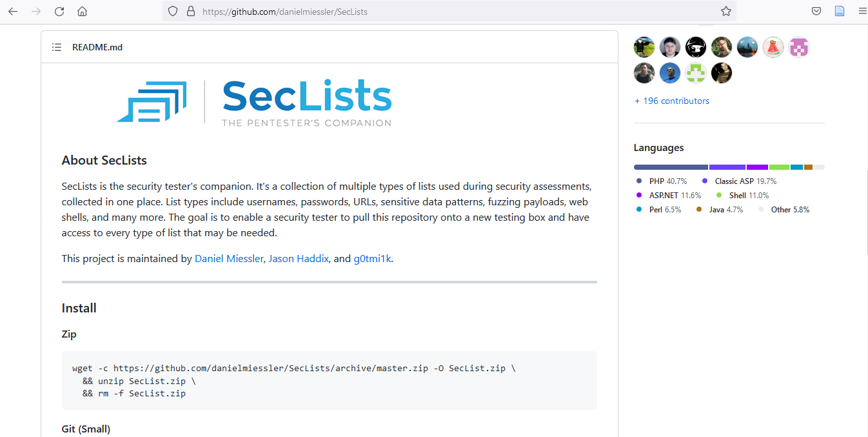This screenshot has height=437, width=868.
Task: Go to the browser home page icon
Action: 82,11
